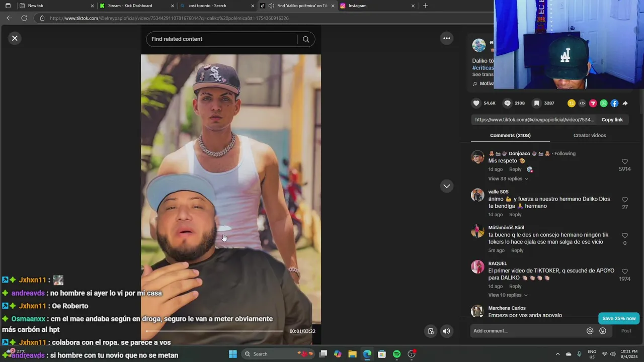Click the comment bubble icon showing 2108
The image size is (644, 362).
coord(508,103)
